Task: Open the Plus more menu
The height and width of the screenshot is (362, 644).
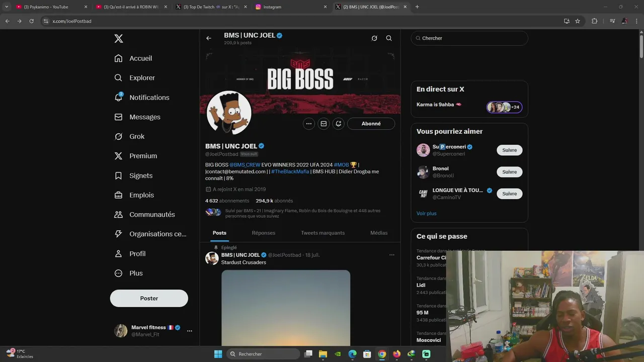Action: 128,274
